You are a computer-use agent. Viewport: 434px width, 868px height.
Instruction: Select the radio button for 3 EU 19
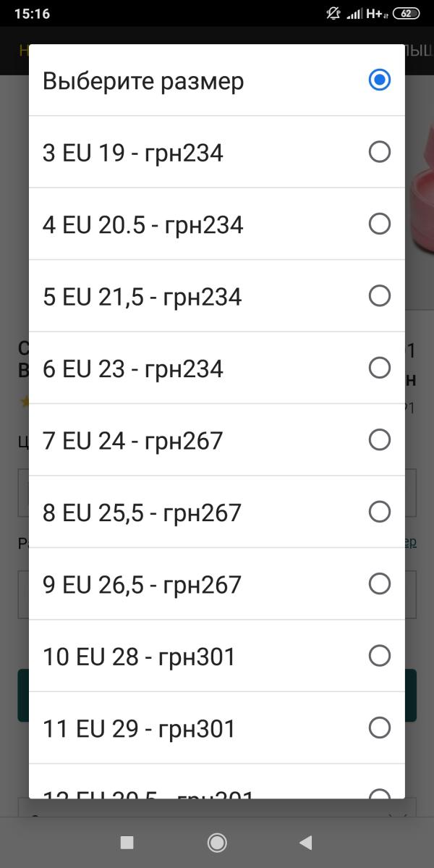click(379, 152)
